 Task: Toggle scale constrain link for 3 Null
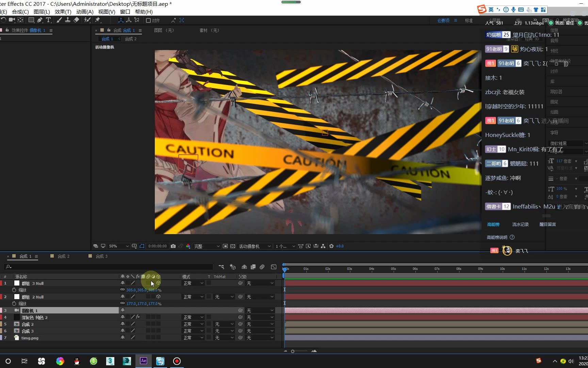[x=122, y=290]
